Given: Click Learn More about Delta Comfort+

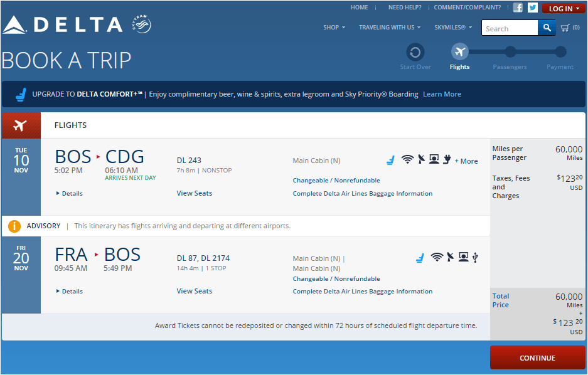Looking at the screenshot, I should [442, 95].
